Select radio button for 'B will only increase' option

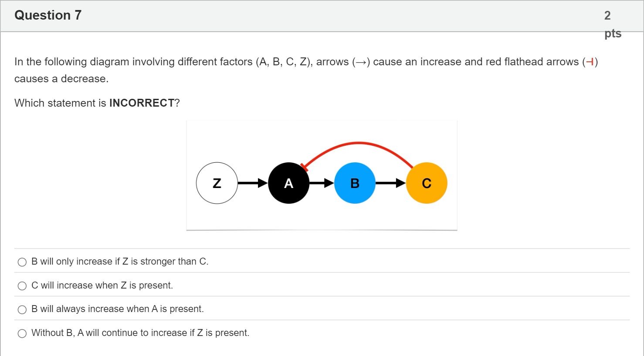click(x=22, y=262)
